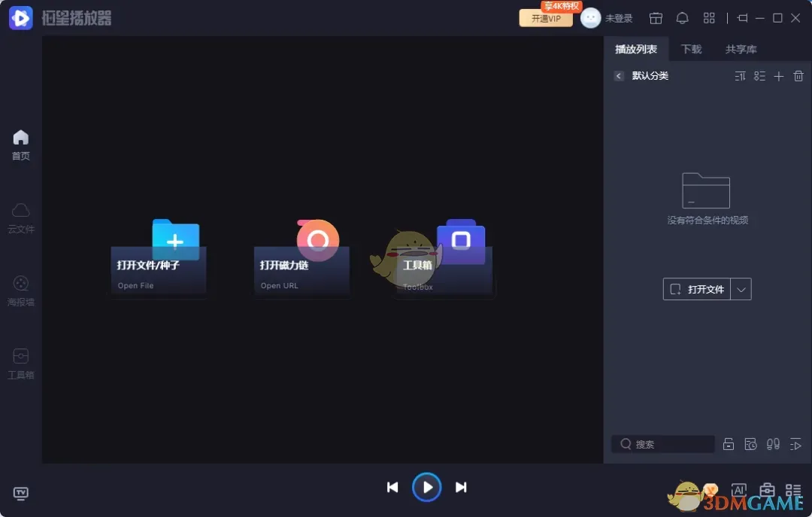Collapse the 默认分类 category with the back chevron
The height and width of the screenshot is (517, 812).
pos(619,76)
